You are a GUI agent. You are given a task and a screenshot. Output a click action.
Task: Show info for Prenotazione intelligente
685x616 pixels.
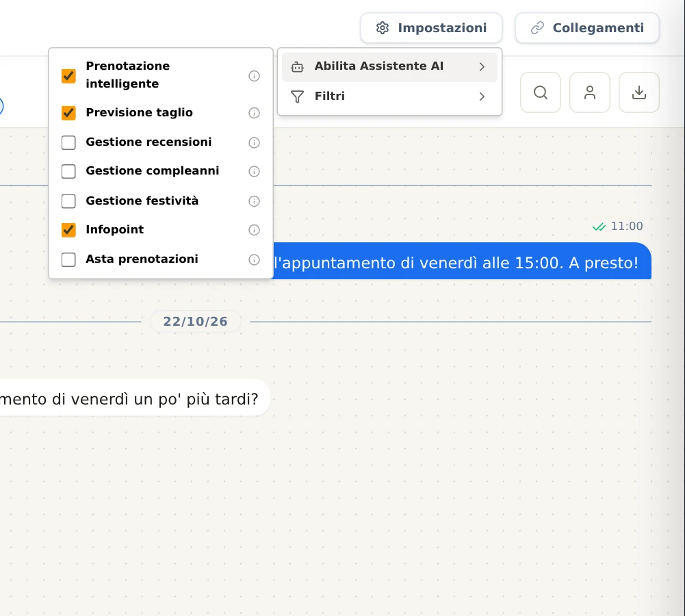pos(255,76)
